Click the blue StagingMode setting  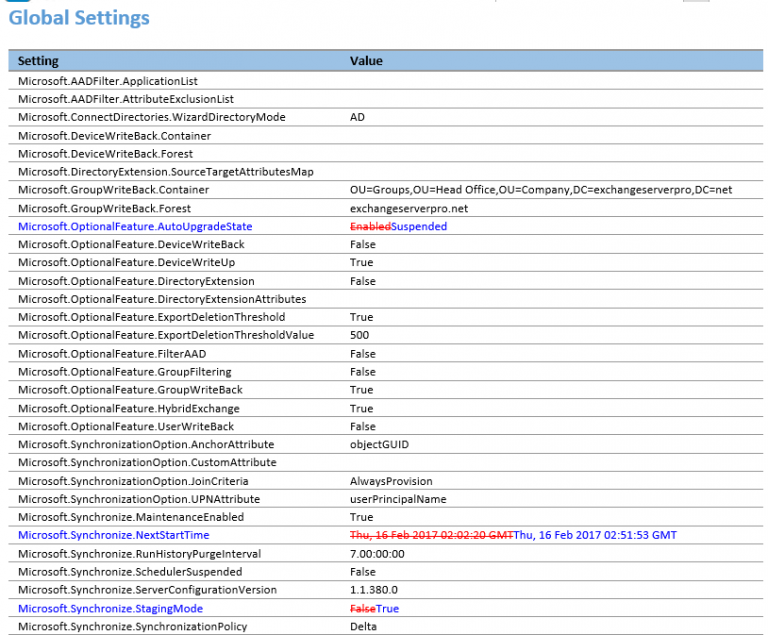pyautogui.click(x=110, y=609)
